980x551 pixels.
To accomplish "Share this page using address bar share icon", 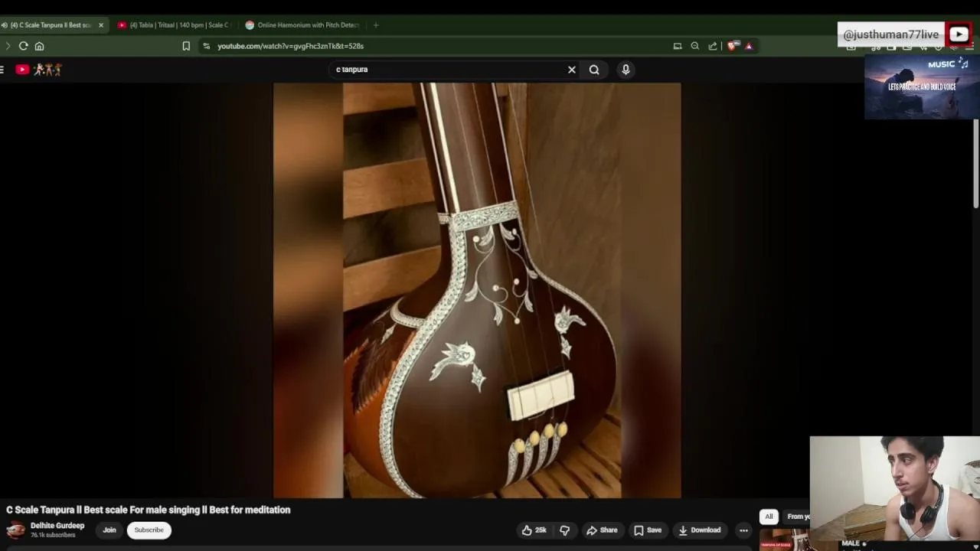I will (713, 46).
